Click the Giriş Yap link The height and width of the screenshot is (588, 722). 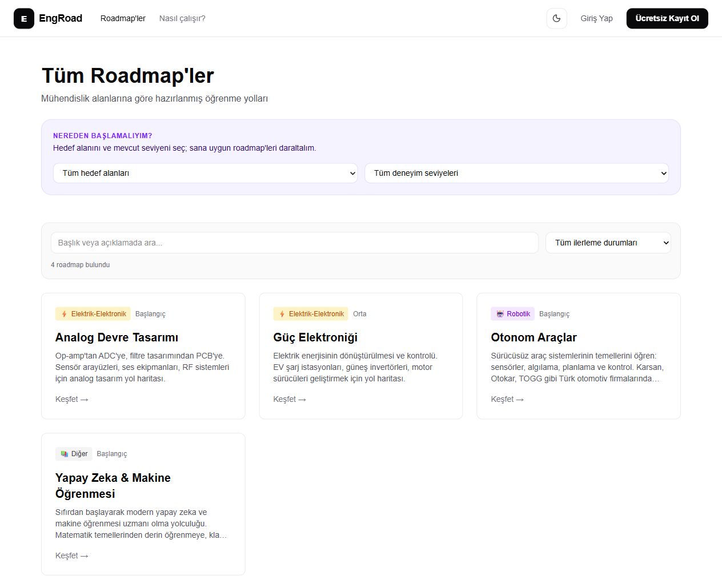point(597,18)
